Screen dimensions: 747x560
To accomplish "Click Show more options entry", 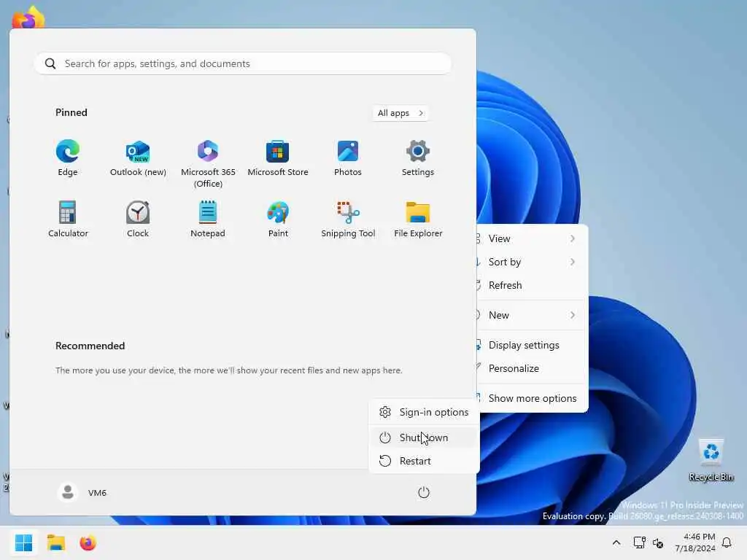I will tap(532, 398).
